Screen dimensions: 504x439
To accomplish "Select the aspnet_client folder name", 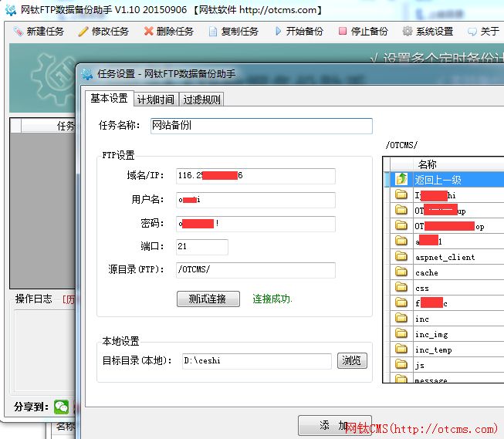I will [x=445, y=257].
